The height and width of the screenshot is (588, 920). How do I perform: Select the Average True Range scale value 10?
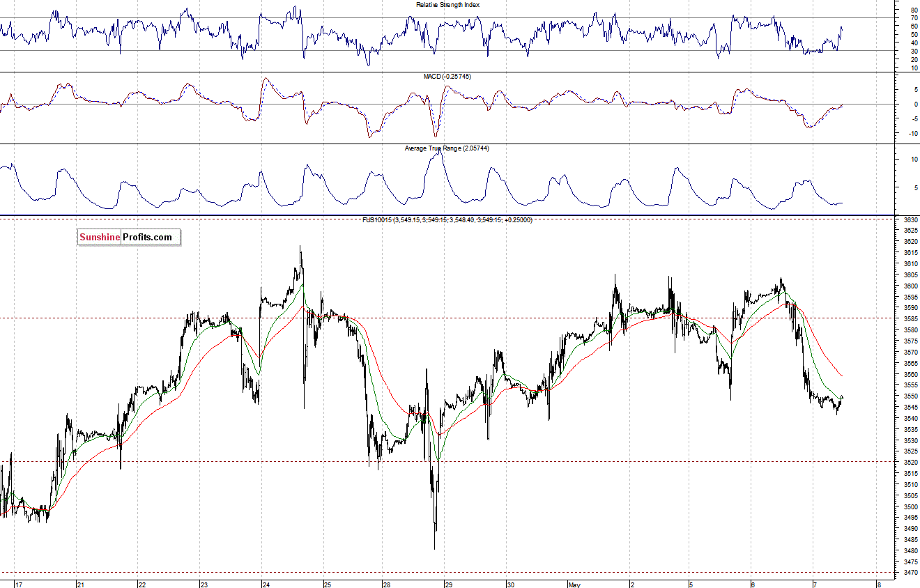914,160
